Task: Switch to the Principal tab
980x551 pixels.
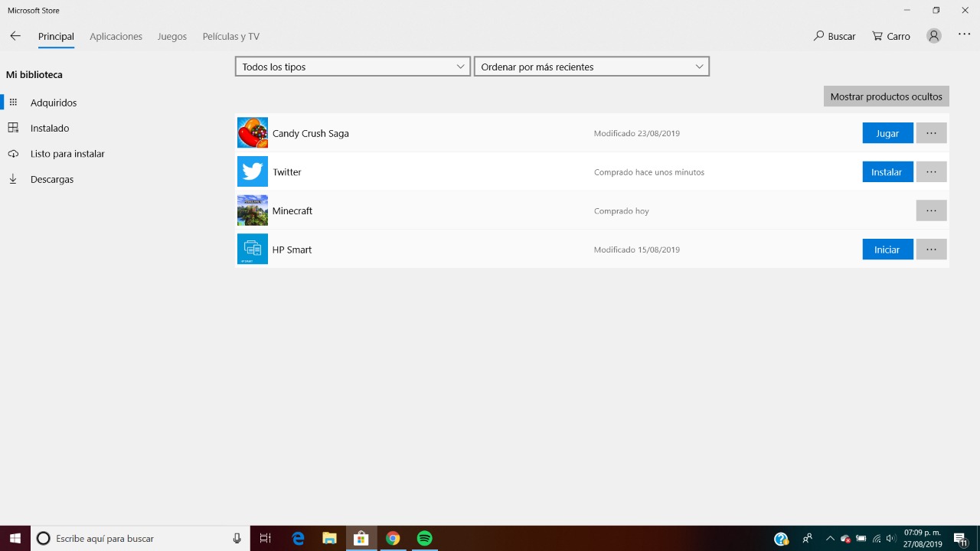Action: 56,36
